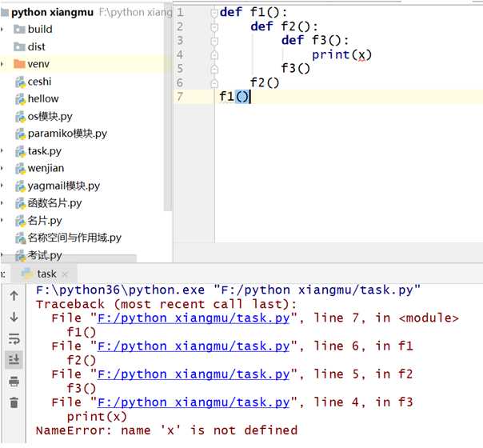Expand the yagmail模块.py tree arrow
The image size is (483, 448).
2,186
